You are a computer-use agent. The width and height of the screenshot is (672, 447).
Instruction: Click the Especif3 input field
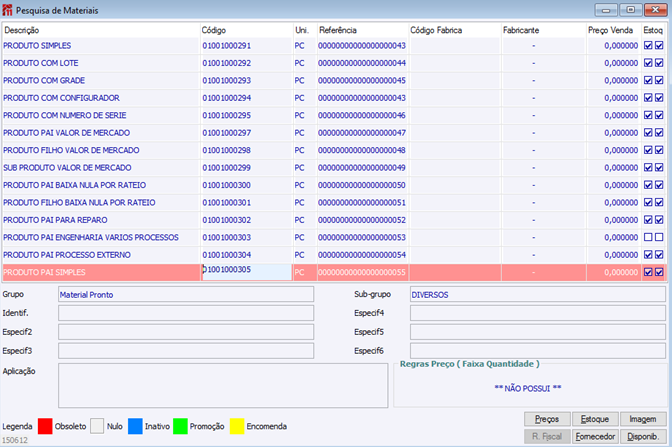coord(186,351)
